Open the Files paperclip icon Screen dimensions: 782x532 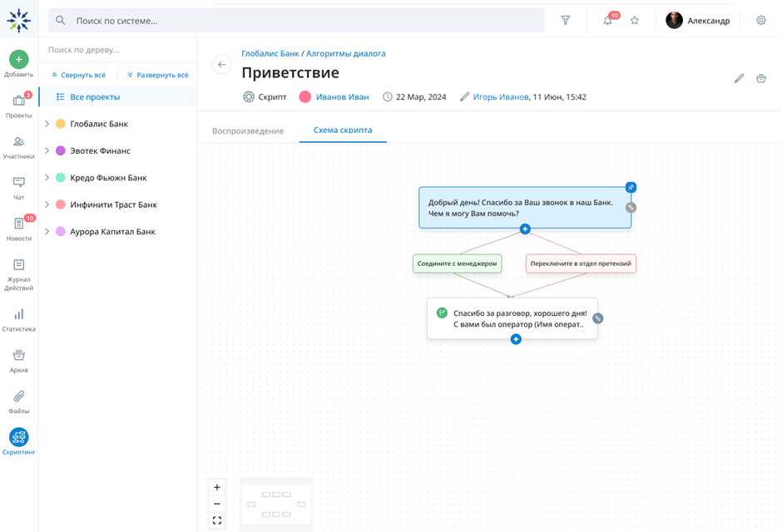[18, 396]
